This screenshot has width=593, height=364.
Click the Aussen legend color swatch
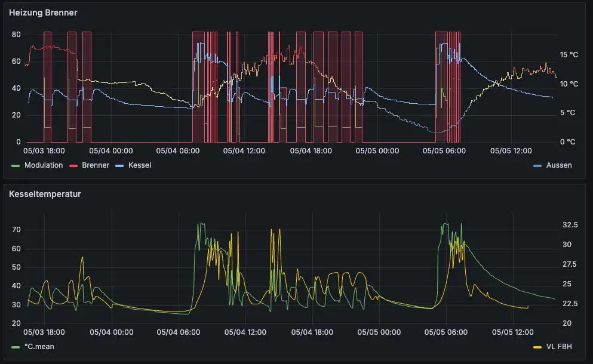point(537,165)
